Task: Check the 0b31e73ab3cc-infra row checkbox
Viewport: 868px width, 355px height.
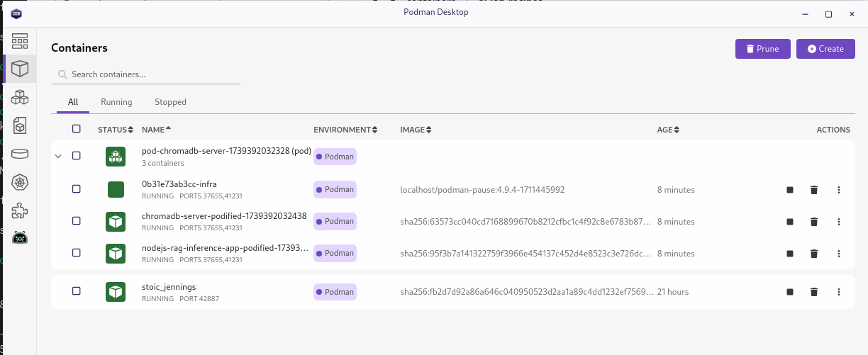Action: (x=77, y=189)
